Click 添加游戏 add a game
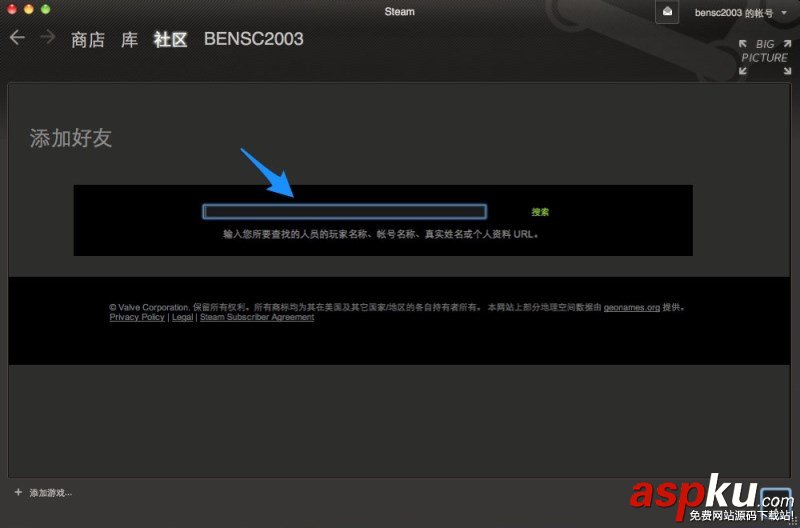This screenshot has height=528, width=800. coord(51,493)
